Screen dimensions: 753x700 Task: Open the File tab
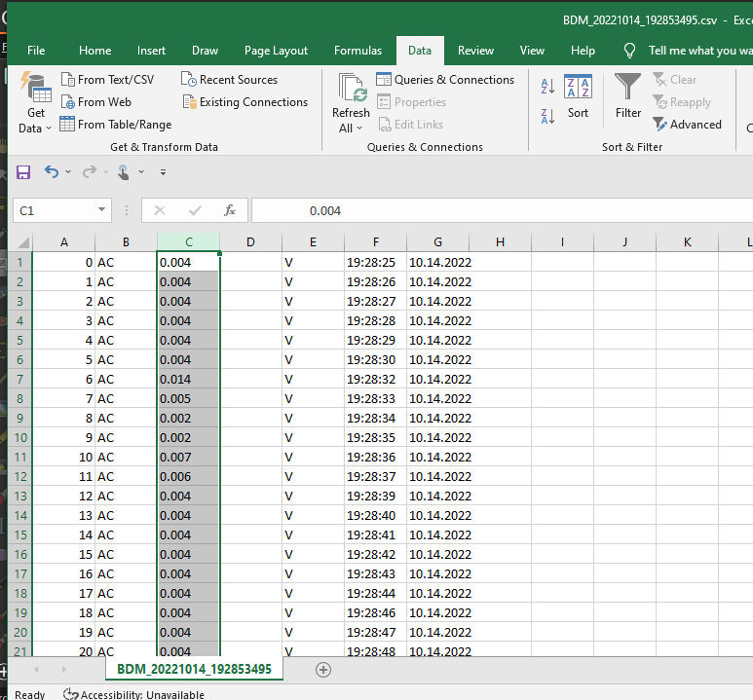click(x=36, y=51)
